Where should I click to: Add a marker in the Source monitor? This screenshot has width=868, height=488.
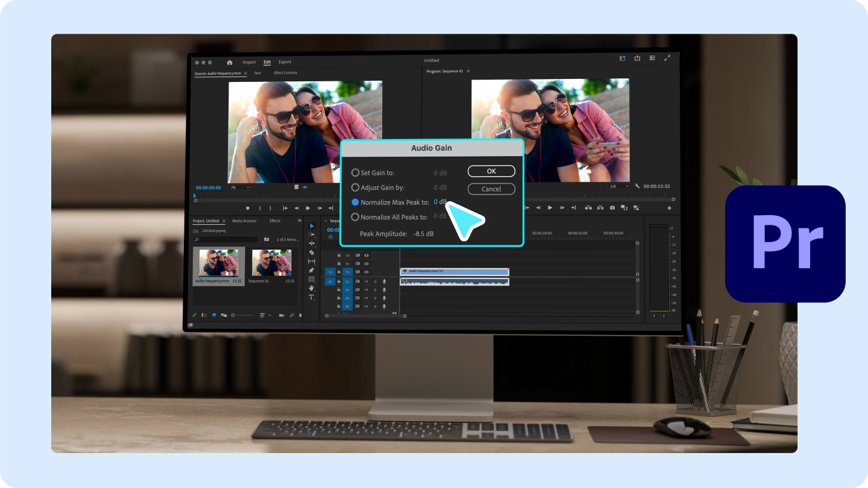pos(248,208)
